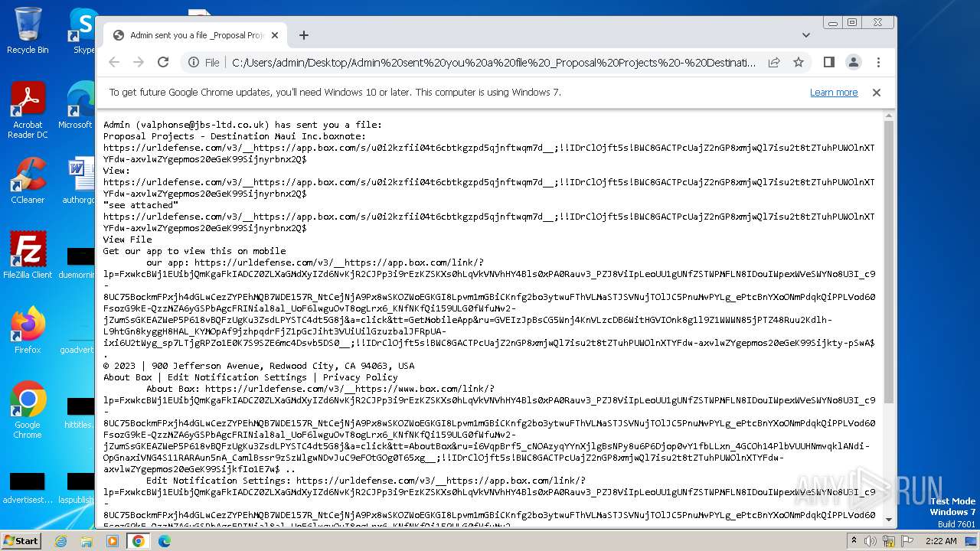Launch FileZilla Client shortcut
Screen dimensions: 980x551
28,256
